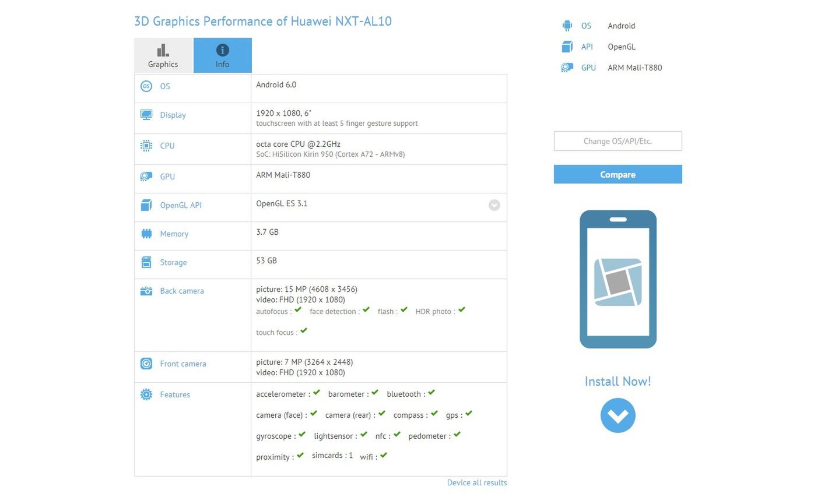Click the 'OpenGL' value in right sidebar
This screenshot has width=828, height=504.
click(622, 47)
